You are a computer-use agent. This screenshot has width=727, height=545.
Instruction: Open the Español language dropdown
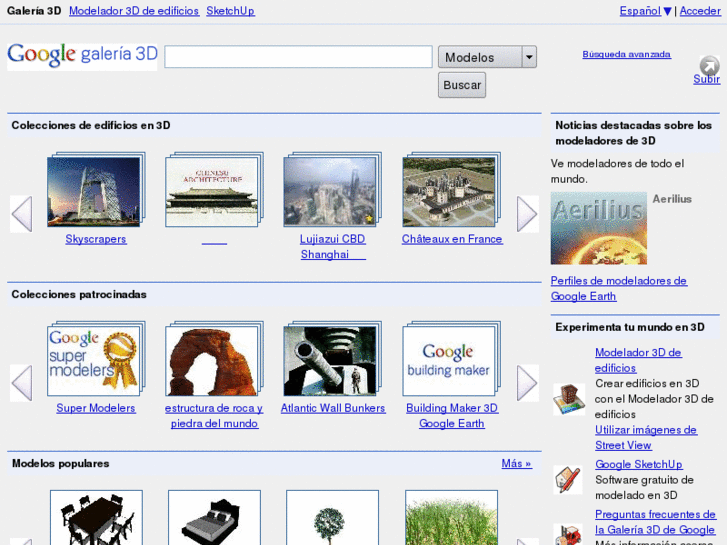(x=645, y=11)
